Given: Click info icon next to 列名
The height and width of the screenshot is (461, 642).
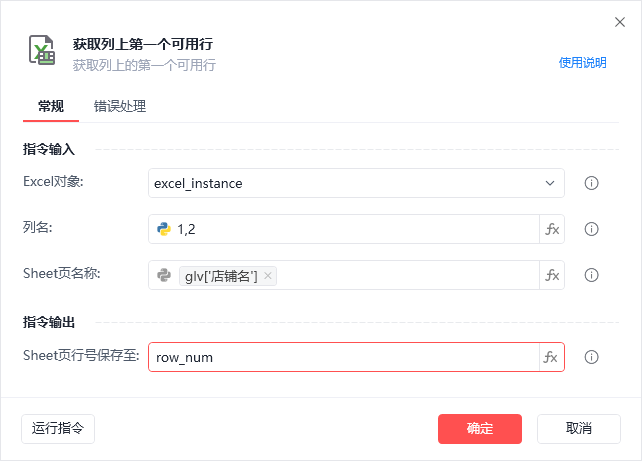Looking at the screenshot, I should point(591,229).
